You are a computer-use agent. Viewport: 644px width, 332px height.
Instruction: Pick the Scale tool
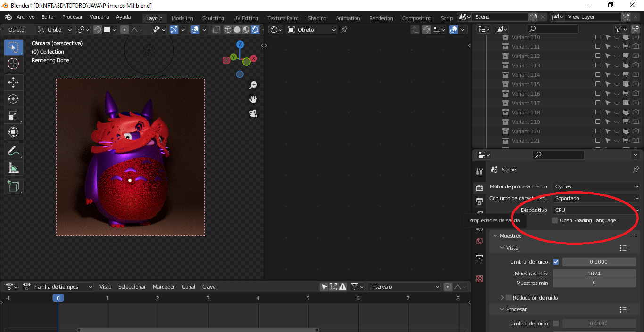coord(13,115)
